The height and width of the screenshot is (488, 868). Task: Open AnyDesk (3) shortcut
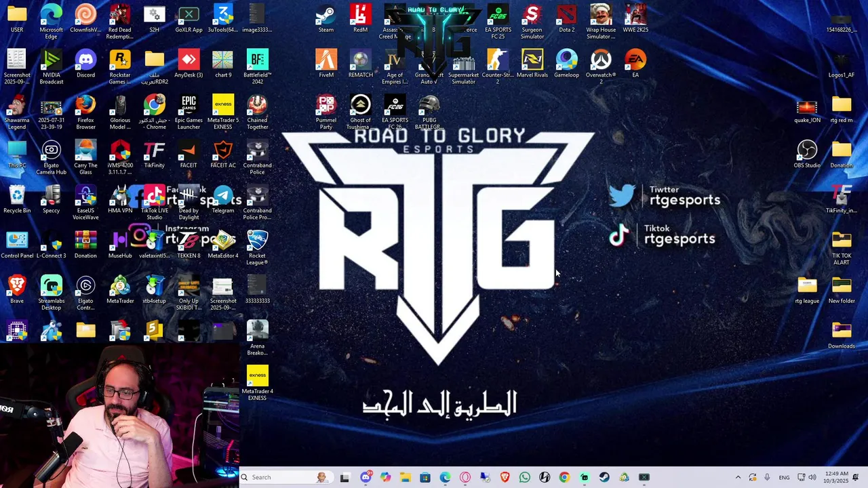[189, 64]
